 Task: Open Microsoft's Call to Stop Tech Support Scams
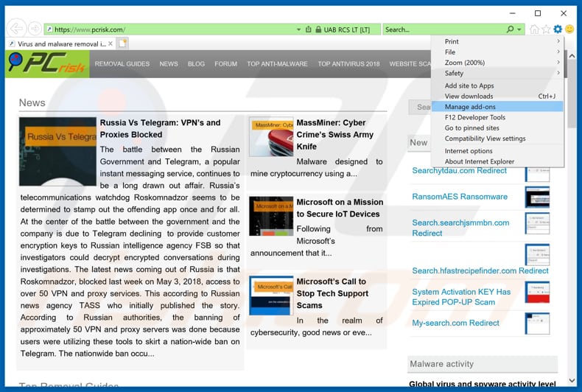[332, 293]
